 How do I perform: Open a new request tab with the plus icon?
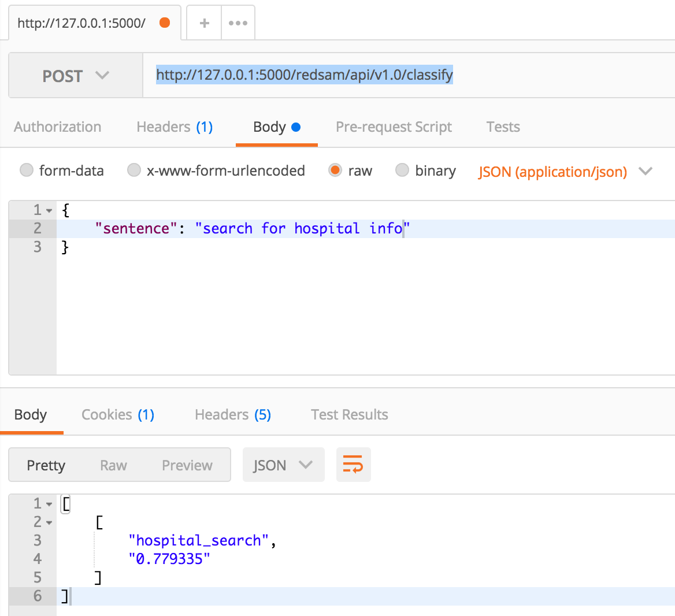pos(203,23)
